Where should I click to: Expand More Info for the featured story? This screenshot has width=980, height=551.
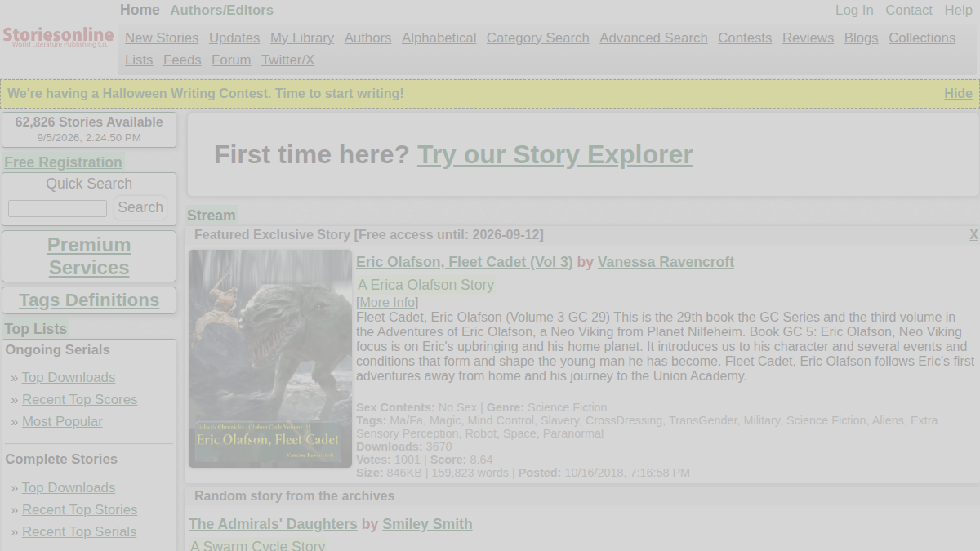point(387,302)
